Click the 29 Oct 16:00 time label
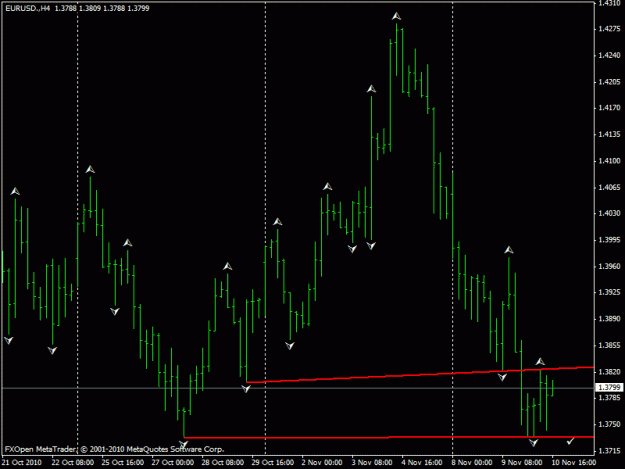The width and height of the screenshot is (625, 469). pyautogui.click(x=273, y=462)
